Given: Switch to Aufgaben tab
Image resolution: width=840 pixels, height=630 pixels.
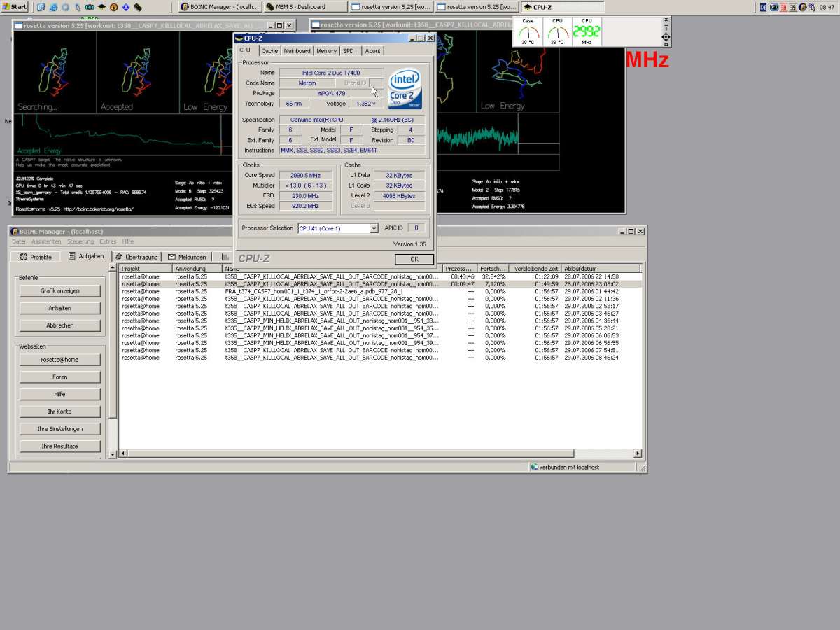Looking at the screenshot, I should 86,256.
